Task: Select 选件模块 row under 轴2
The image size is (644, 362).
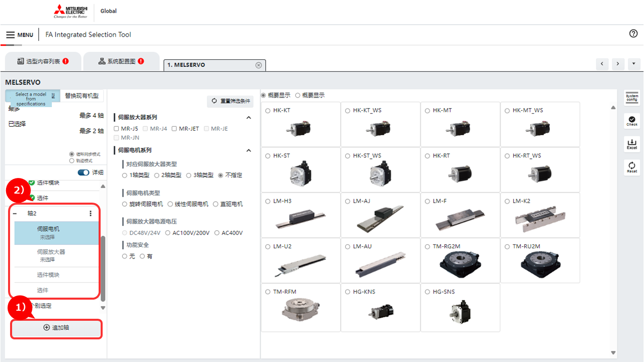Action: (x=55, y=275)
